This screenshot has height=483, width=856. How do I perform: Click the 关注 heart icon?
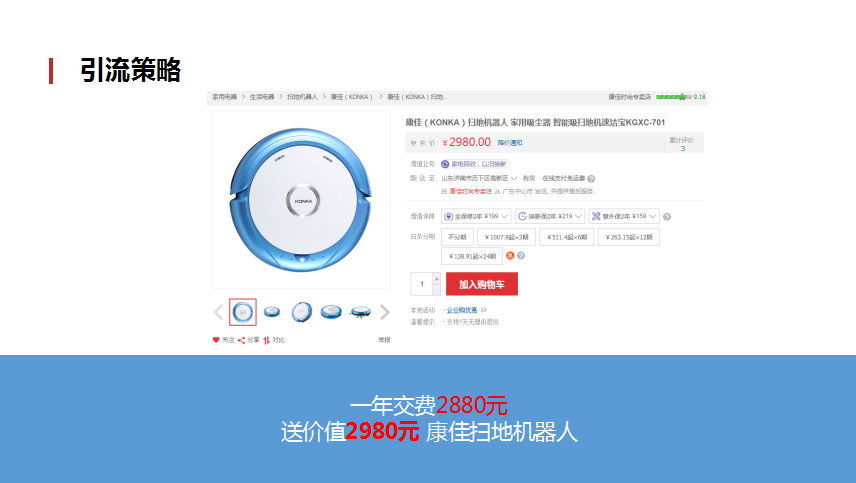coord(216,340)
